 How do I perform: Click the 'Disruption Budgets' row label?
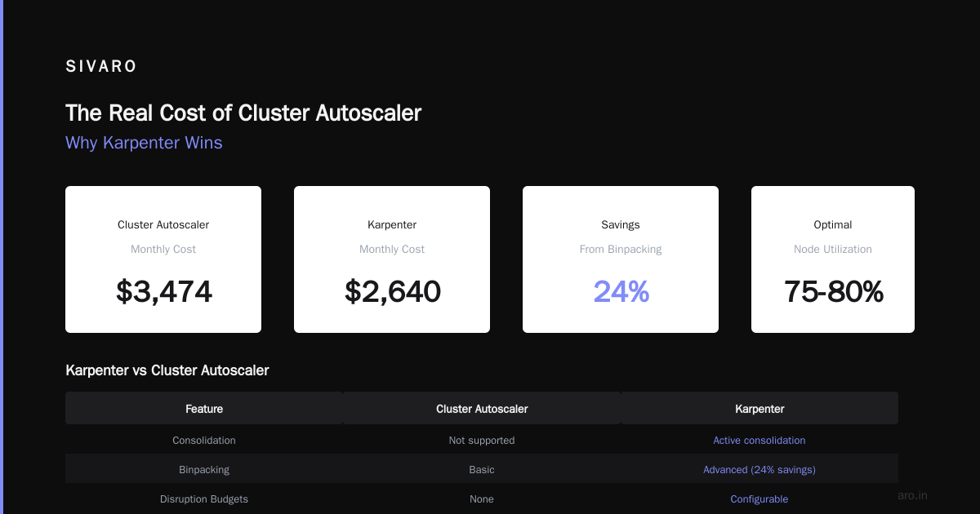tap(204, 498)
